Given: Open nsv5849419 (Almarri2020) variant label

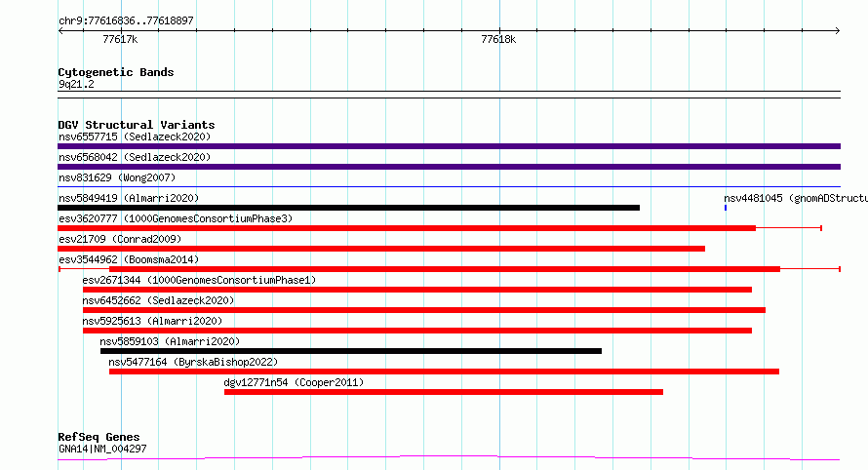Looking at the screenshot, I should (x=129, y=198).
